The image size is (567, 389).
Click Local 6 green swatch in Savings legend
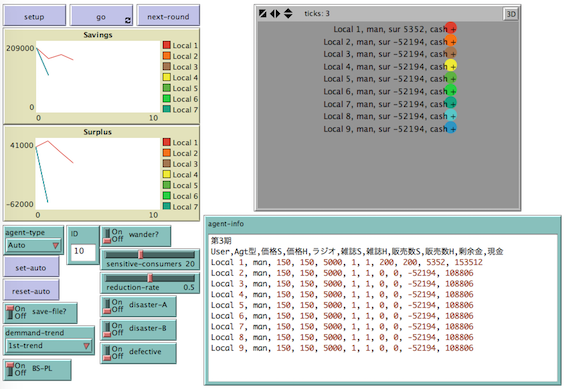point(167,99)
